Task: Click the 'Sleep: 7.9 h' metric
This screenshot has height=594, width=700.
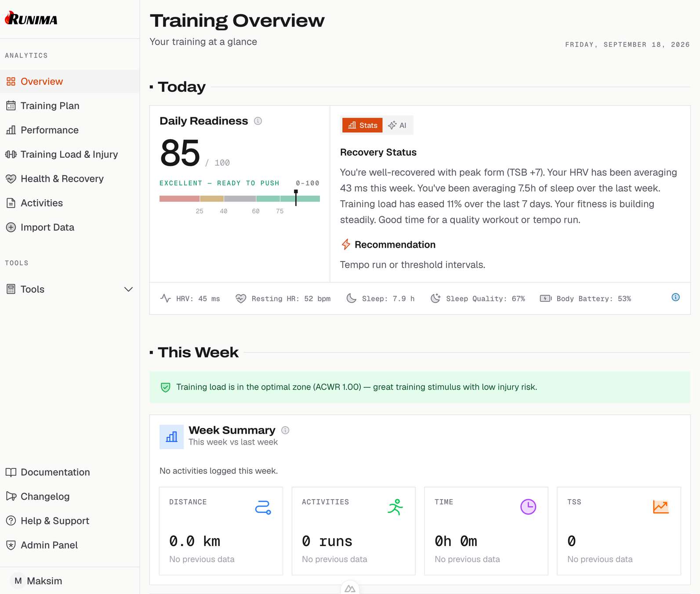Action: click(380, 298)
